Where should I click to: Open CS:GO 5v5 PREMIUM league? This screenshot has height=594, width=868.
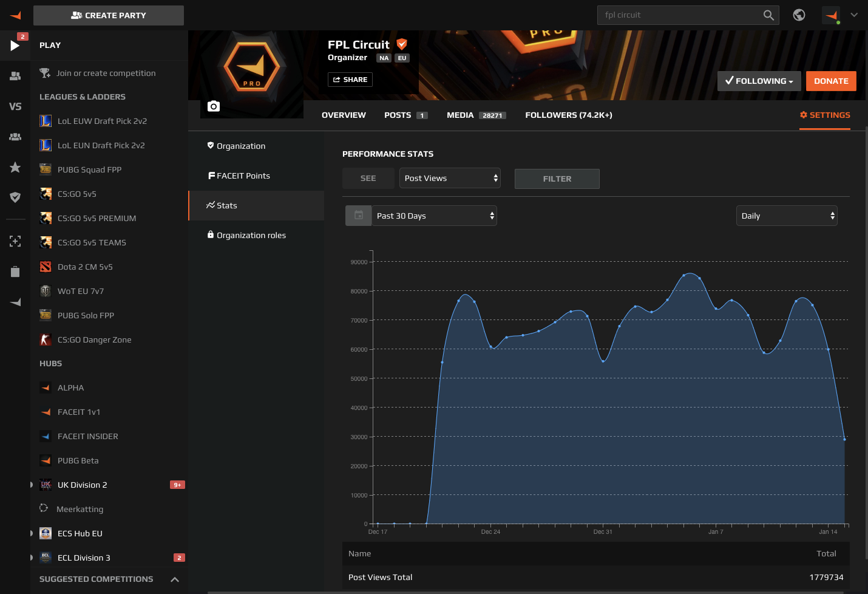[88, 218]
